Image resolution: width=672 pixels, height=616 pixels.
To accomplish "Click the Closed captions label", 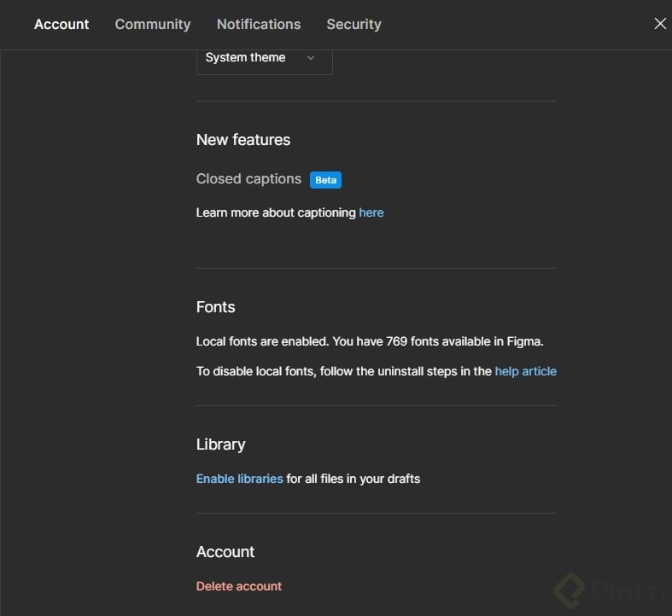I will pyautogui.click(x=248, y=179).
